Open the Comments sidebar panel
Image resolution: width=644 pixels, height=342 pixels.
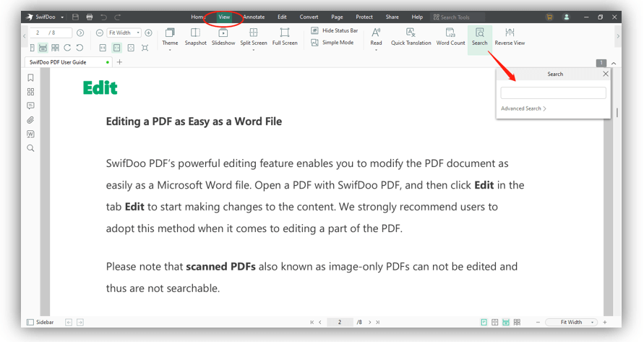click(30, 106)
